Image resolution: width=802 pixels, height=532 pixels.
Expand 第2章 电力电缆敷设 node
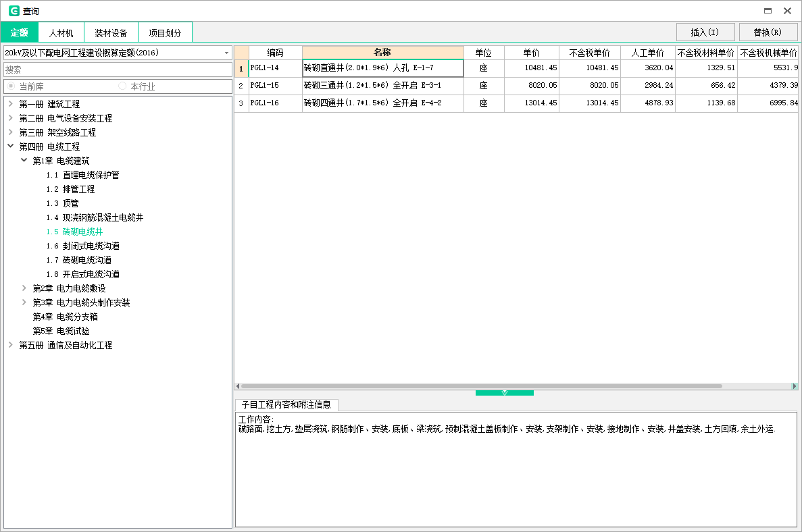(24, 288)
